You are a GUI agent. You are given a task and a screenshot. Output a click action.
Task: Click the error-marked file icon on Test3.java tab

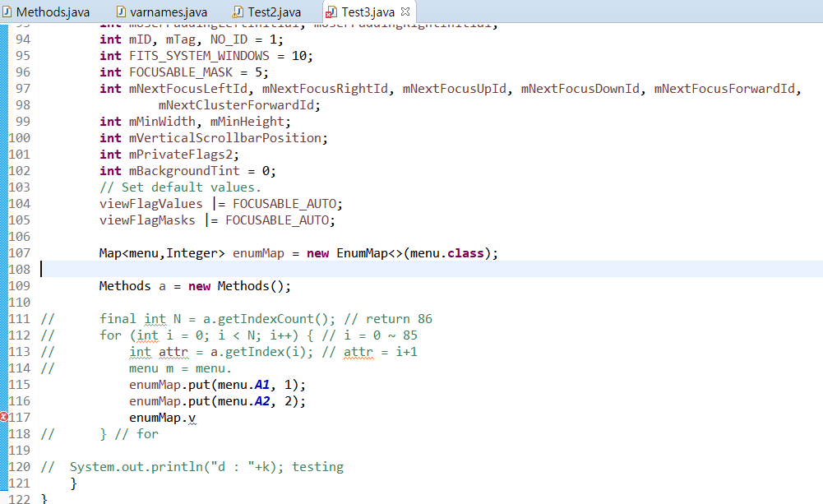[x=331, y=12]
